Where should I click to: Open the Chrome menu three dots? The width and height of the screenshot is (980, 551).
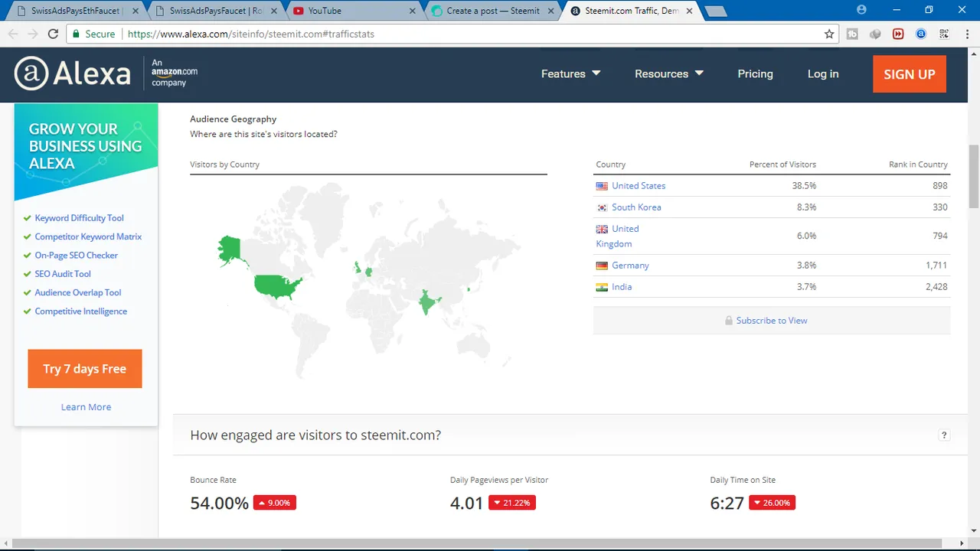(966, 34)
